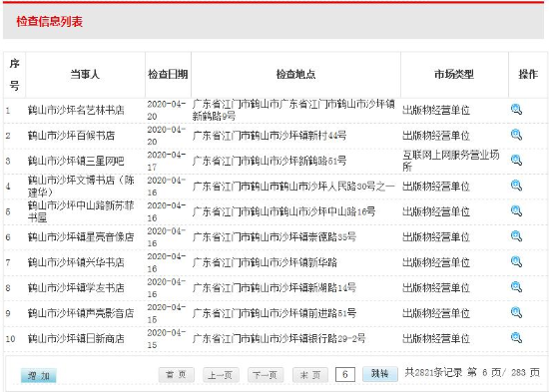Click market type 互联网上网服务营业场所

click(451, 161)
